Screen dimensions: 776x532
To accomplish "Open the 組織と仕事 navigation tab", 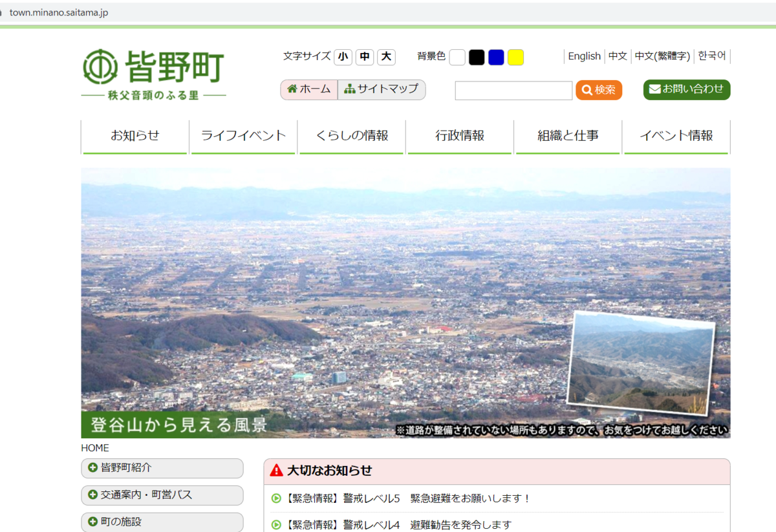I will tap(568, 136).
